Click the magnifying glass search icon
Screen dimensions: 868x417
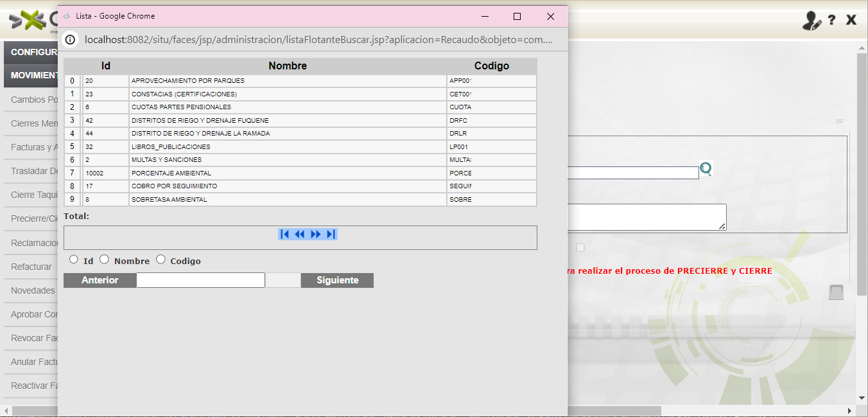click(x=706, y=169)
